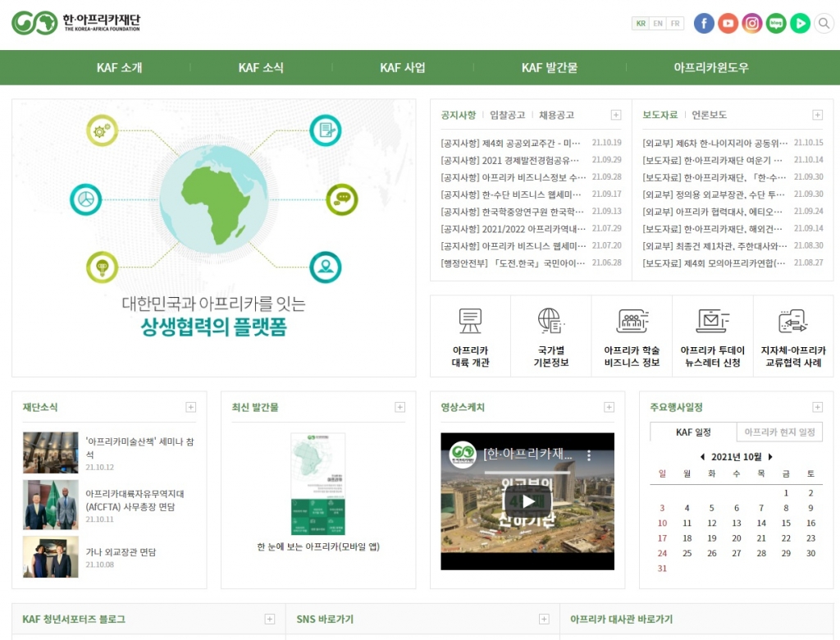
Task: Open the Facebook social icon
Action: pos(704,23)
